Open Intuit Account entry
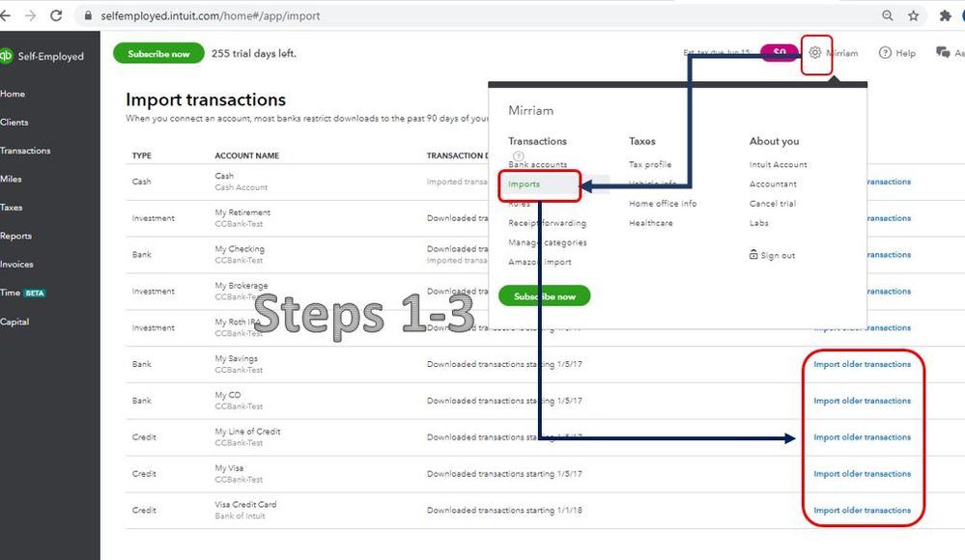Viewport: 965px width, 560px height. tap(778, 164)
